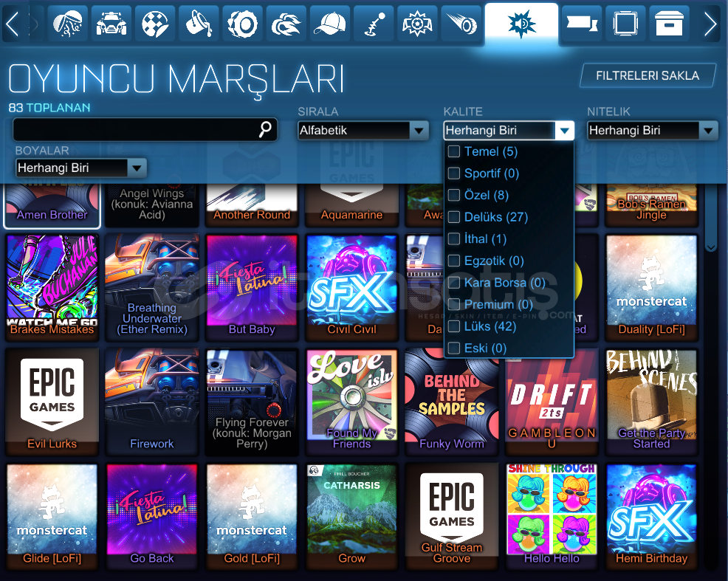Image resolution: width=728 pixels, height=581 pixels.
Task: Select the Angel Wings anthem
Action: click(x=152, y=205)
